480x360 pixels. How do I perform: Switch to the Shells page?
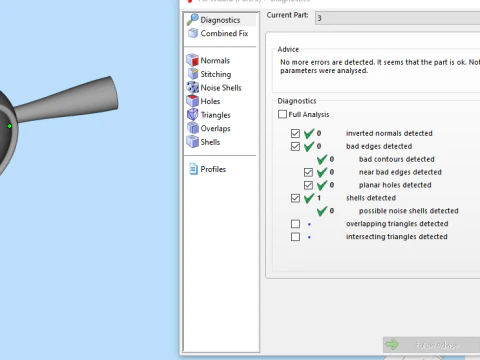coord(210,142)
